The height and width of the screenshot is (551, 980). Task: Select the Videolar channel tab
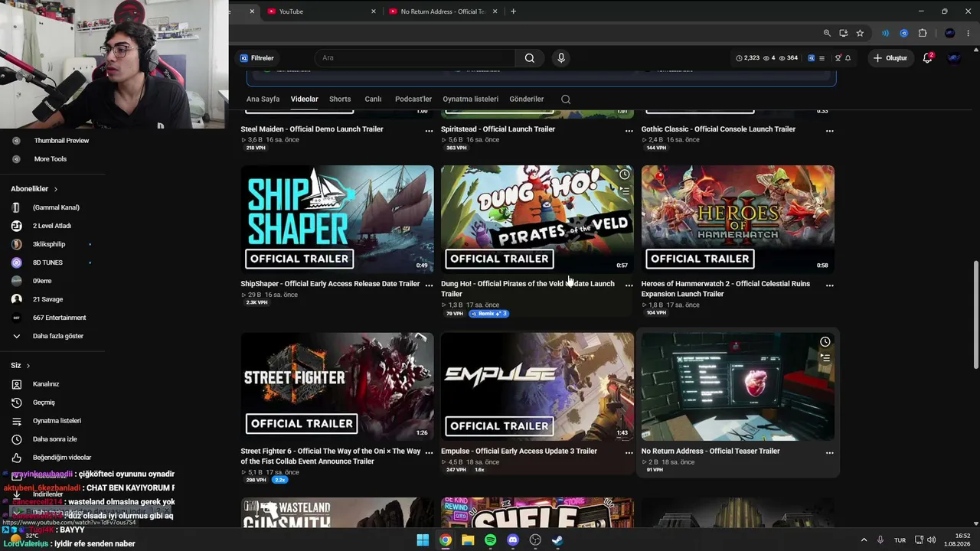[304, 99]
